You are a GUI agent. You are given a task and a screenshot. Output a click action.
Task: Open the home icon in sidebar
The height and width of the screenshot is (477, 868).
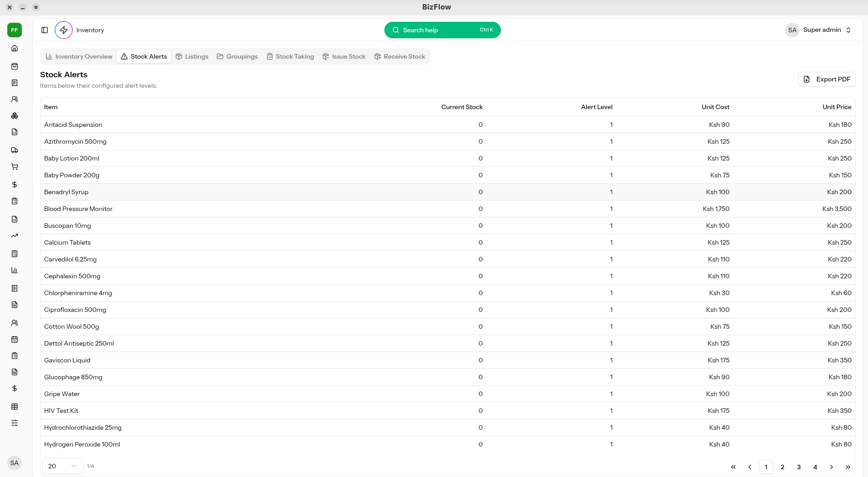pyautogui.click(x=15, y=48)
